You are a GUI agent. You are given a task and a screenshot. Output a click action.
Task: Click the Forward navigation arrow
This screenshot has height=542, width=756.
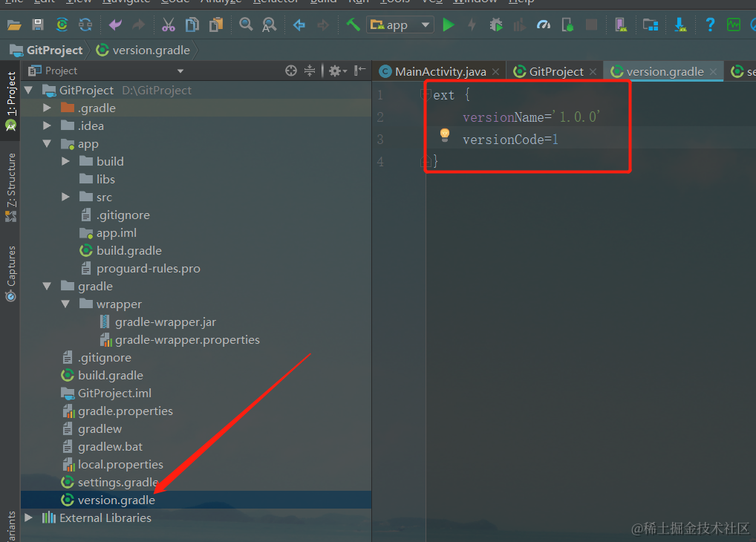pos(323,25)
